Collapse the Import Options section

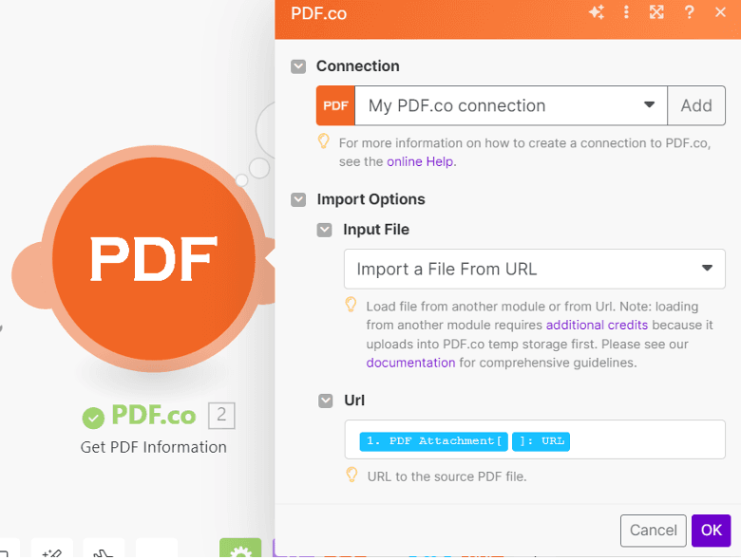(298, 199)
